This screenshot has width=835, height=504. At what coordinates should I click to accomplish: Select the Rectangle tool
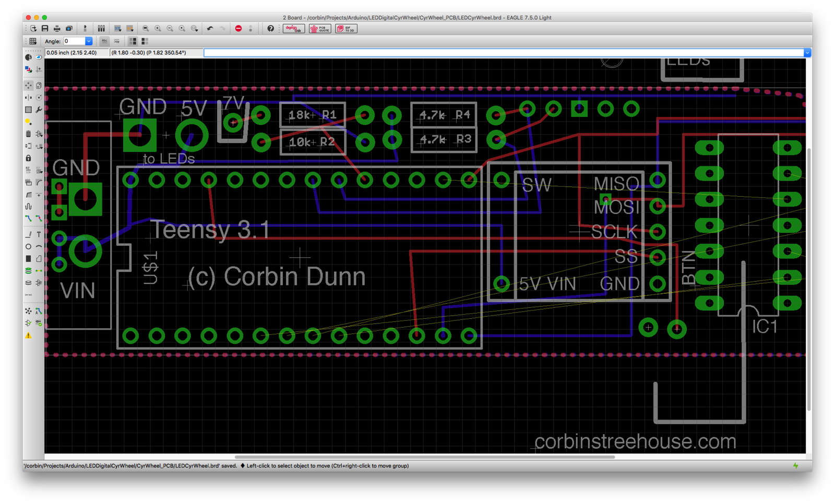pos(28,258)
